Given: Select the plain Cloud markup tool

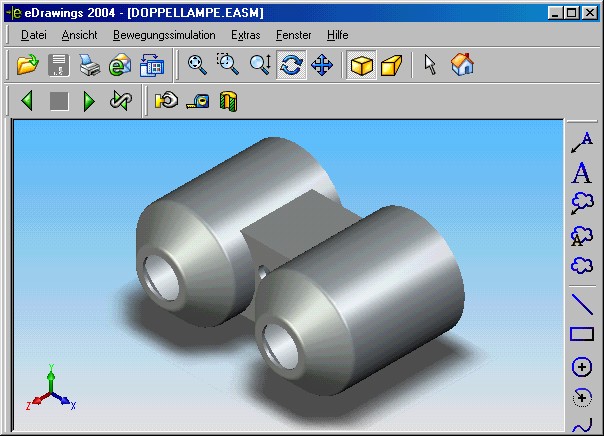Looking at the screenshot, I should [x=582, y=265].
